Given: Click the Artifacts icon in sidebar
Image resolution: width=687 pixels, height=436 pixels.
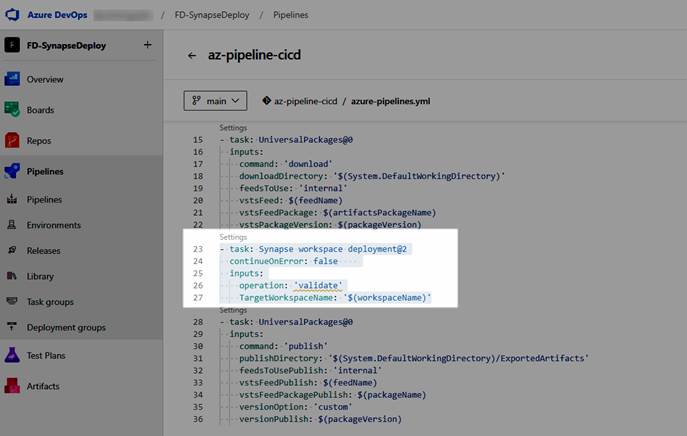Looking at the screenshot, I should pos(12,386).
